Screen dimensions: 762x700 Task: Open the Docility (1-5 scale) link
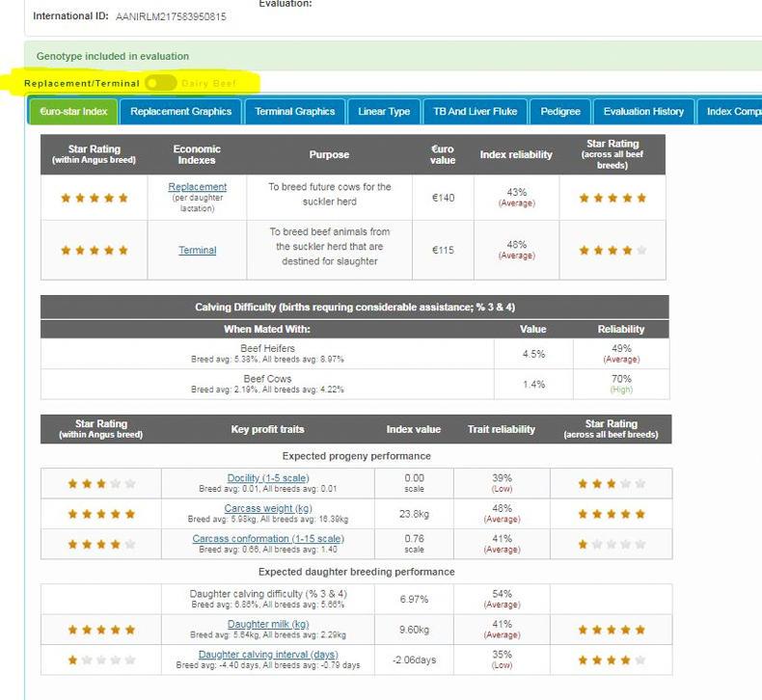click(268, 478)
